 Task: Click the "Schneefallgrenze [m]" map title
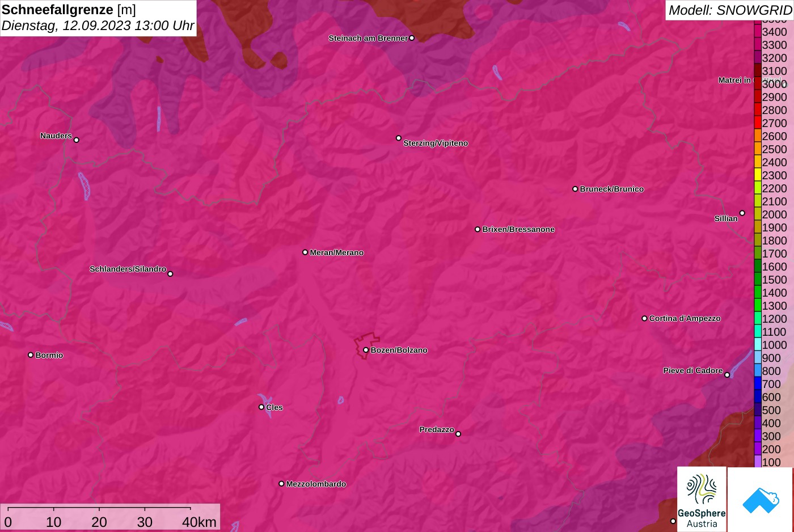69,10
